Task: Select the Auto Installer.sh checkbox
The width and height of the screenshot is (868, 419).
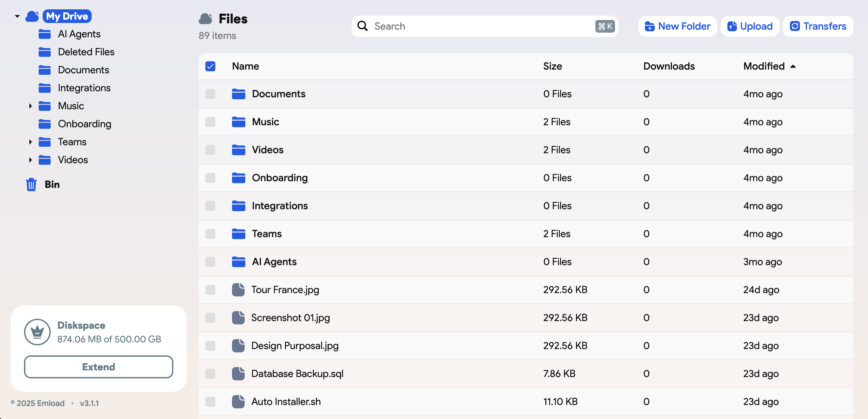Action: click(210, 401)
